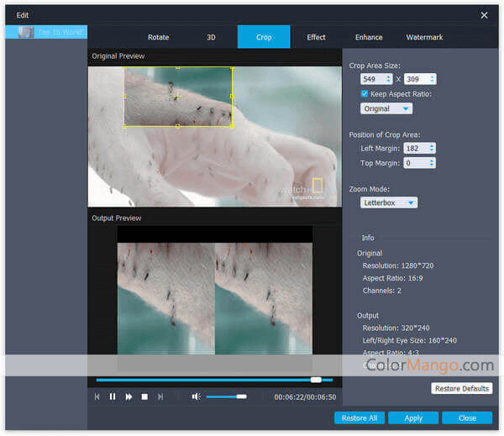Select the Crop tab
504x436 pixels.
click(x=264, y=37)
